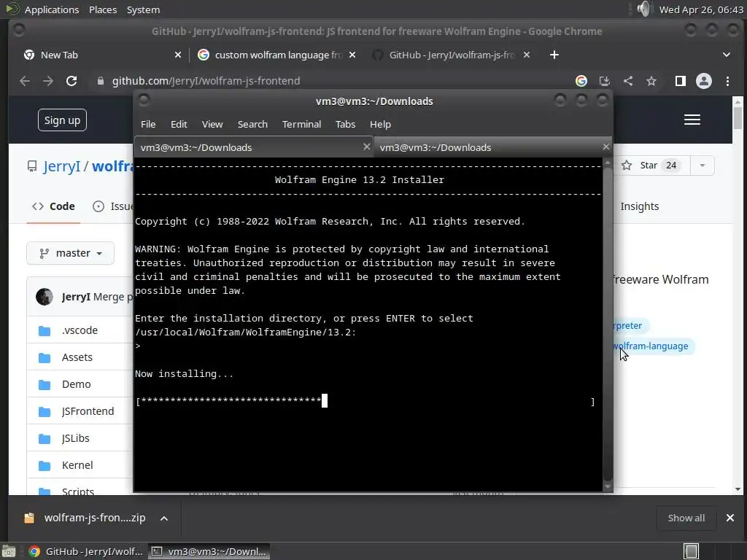
Task: Click the volume icon in system panel
Action: (643, 9)
